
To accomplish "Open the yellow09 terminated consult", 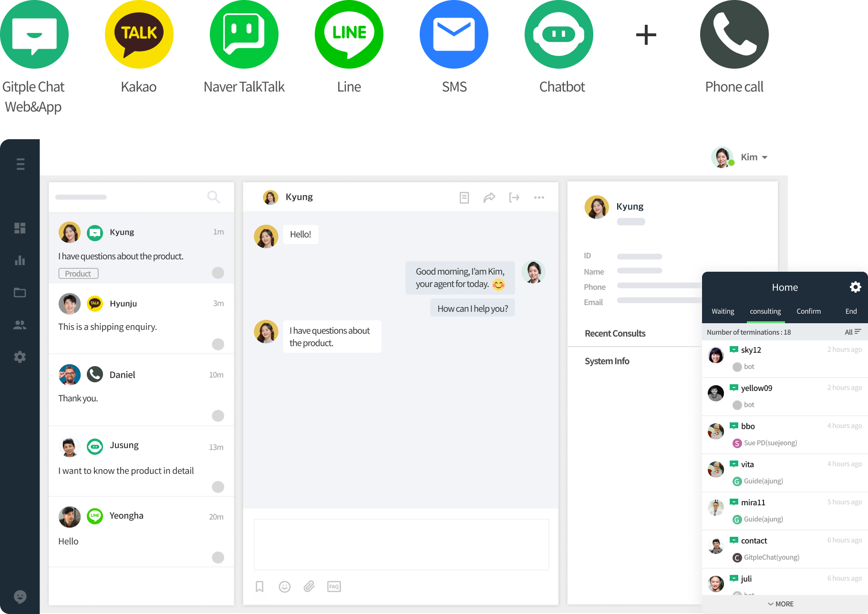I will 785,397.
